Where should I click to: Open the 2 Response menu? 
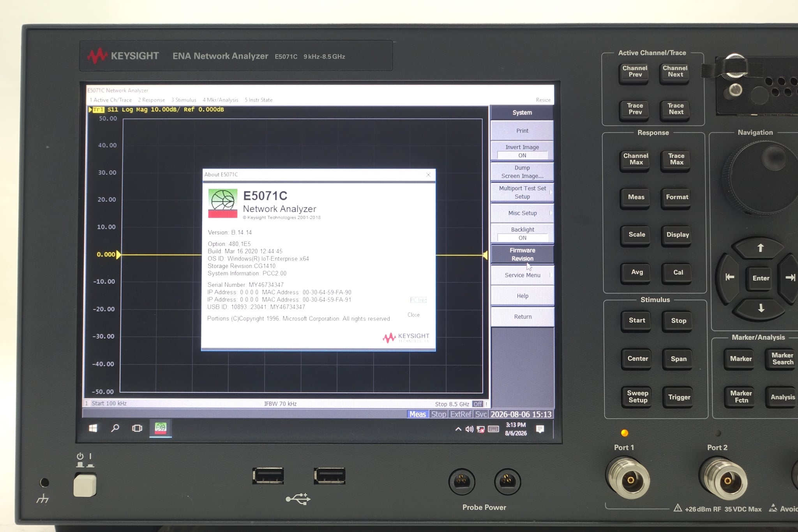point(152,100)
